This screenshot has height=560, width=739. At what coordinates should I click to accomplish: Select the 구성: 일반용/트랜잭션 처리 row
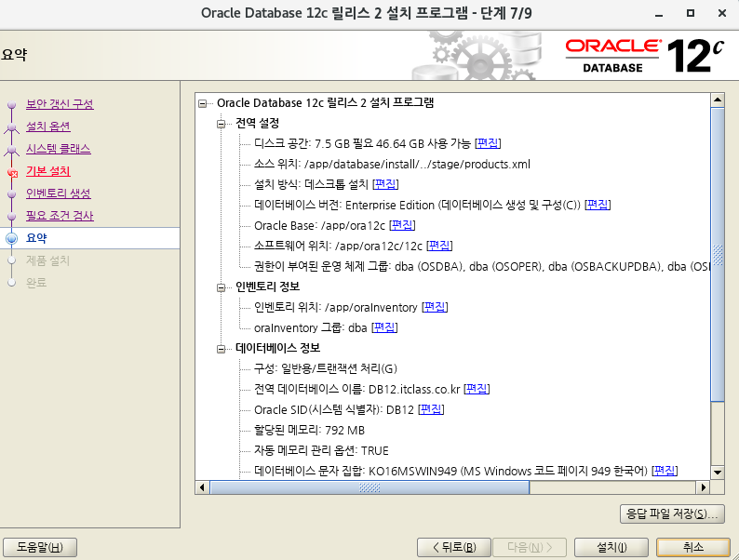coord(326,368)
